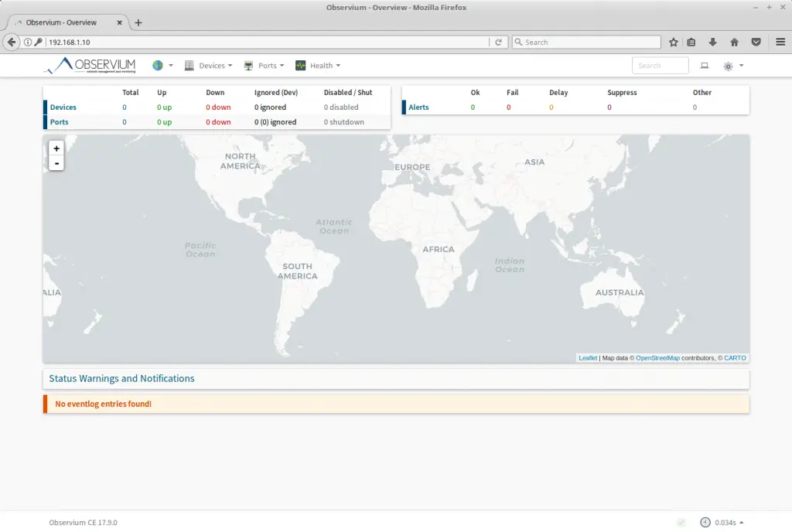The height and width of the screenshot is (532, 792).
Task: Open the CARTO attribution link
Action: [x=735, y=358]
